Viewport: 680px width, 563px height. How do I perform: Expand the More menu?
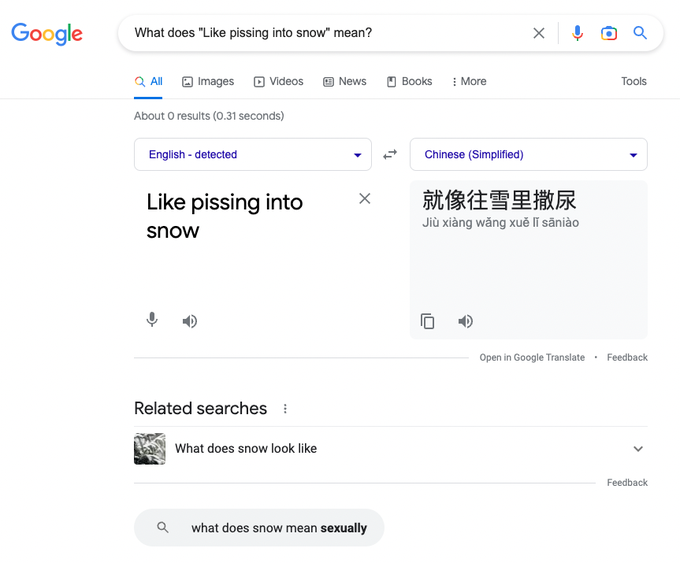[469, 82]
